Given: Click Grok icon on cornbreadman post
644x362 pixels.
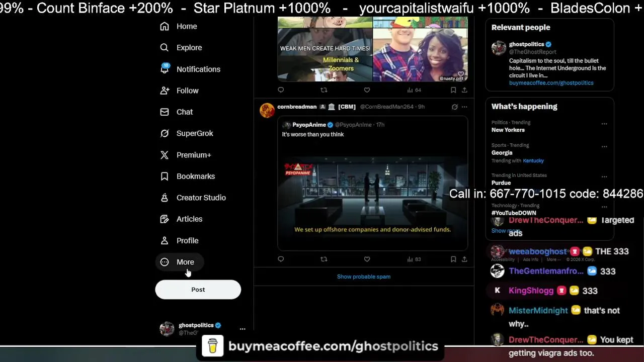Looking at the screenshot, I should pyautogui.click(x=455, y=107).
